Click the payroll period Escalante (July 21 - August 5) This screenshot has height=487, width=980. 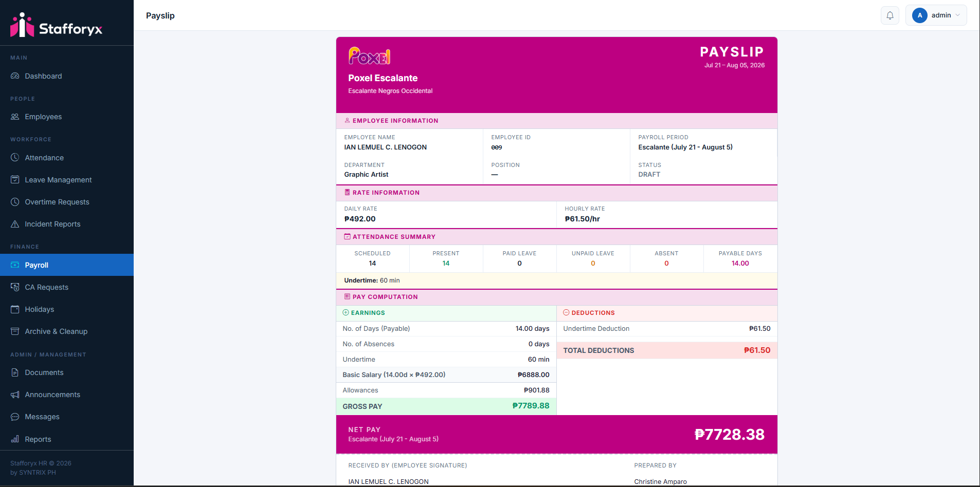click(685, 147)
